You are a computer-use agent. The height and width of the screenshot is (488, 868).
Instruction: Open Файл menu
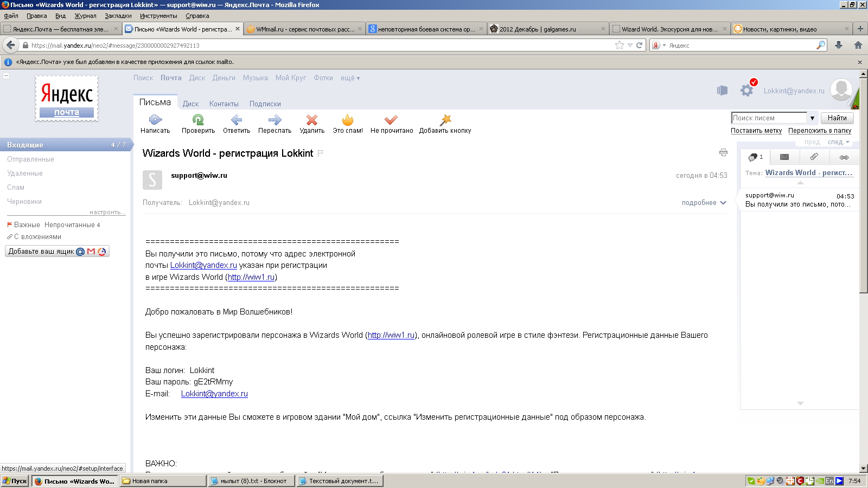[x=11, y=16]
